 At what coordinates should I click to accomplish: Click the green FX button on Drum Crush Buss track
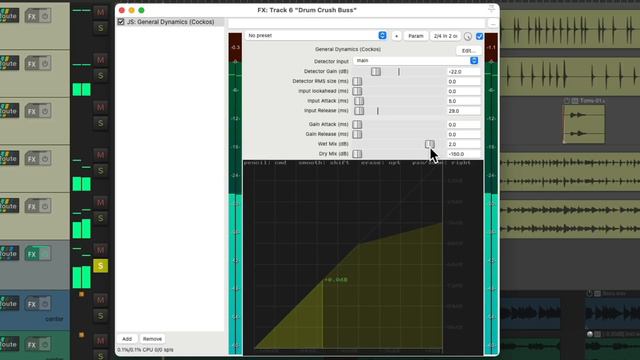coord(31,254)
